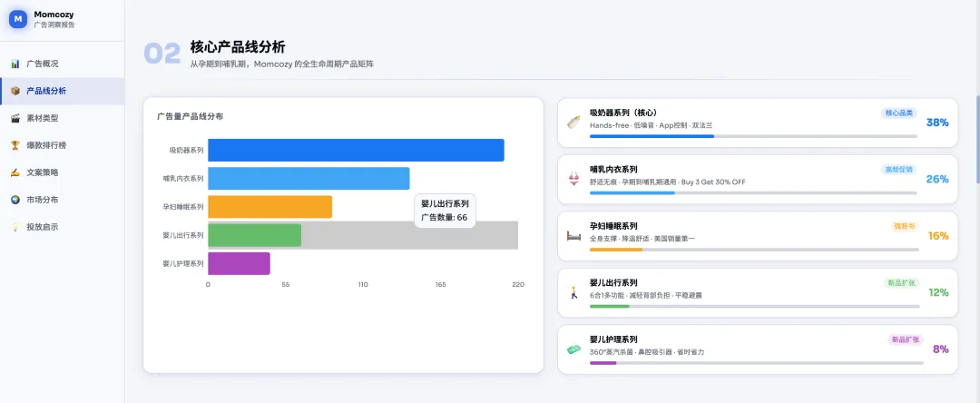Click the 26% progress bar of 哺乳内衣系列
Viewport: 980px width, 403px height.
[x=753, y=192]
